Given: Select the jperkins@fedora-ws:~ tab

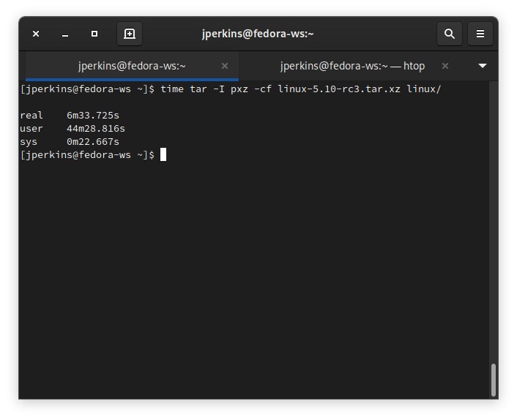Looking at the screenshot, I should tap(132, 66).
